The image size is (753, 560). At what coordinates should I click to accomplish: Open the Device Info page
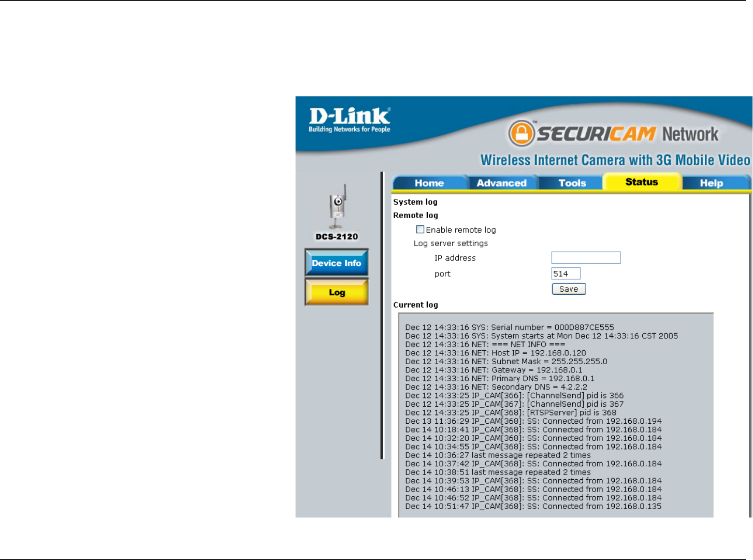click(x=337, y=263)
